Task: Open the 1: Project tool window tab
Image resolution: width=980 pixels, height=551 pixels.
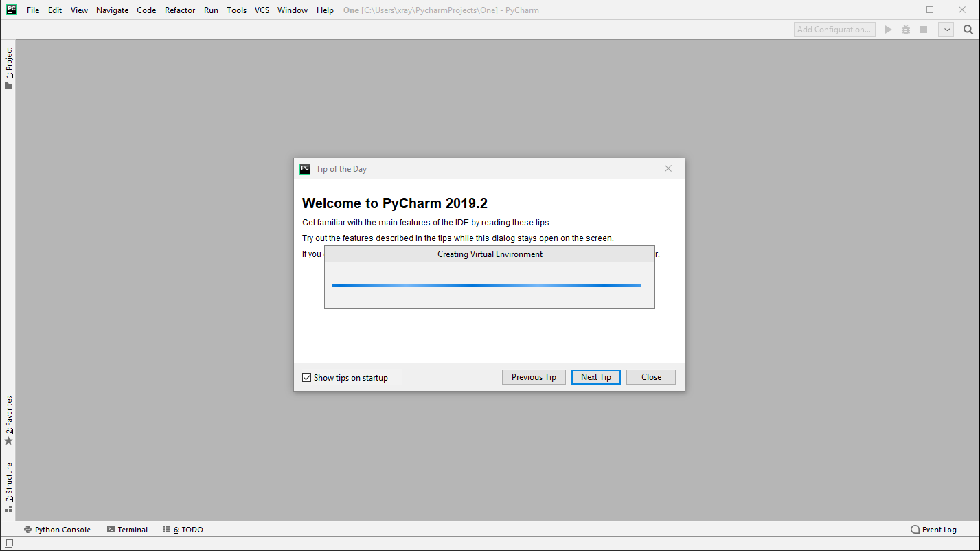Action: tap(9, 69)
